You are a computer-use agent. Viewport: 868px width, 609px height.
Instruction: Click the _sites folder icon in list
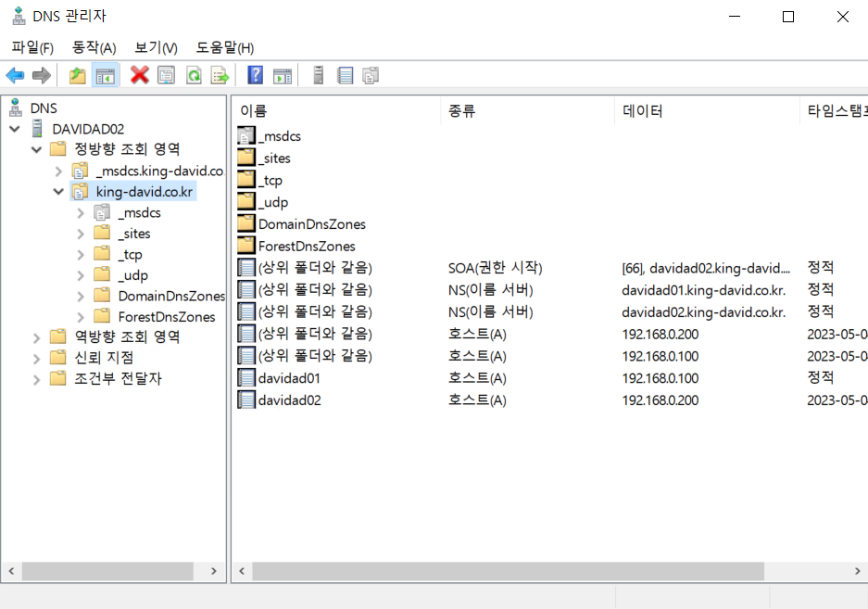pos(246,158)
